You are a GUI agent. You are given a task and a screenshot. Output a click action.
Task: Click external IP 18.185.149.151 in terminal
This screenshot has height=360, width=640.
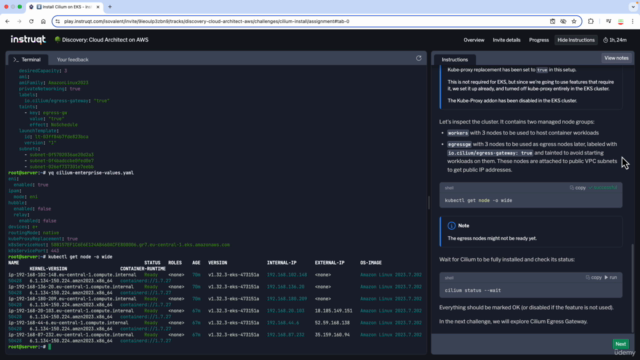(333, 311)
